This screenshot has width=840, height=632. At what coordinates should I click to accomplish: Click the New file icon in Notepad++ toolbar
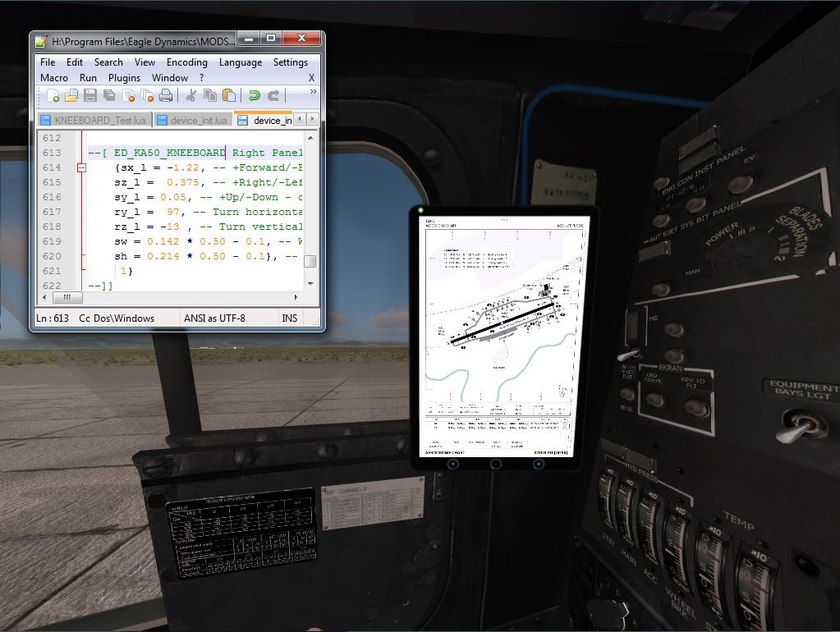click(x=53, y=95)
